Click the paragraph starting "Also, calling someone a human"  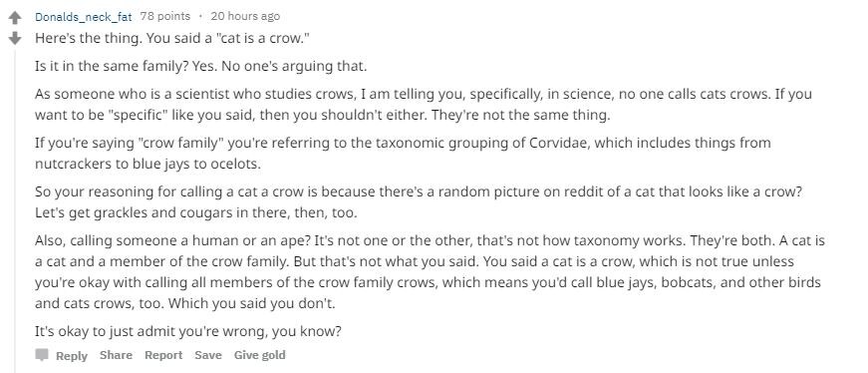tap(430, 272)
